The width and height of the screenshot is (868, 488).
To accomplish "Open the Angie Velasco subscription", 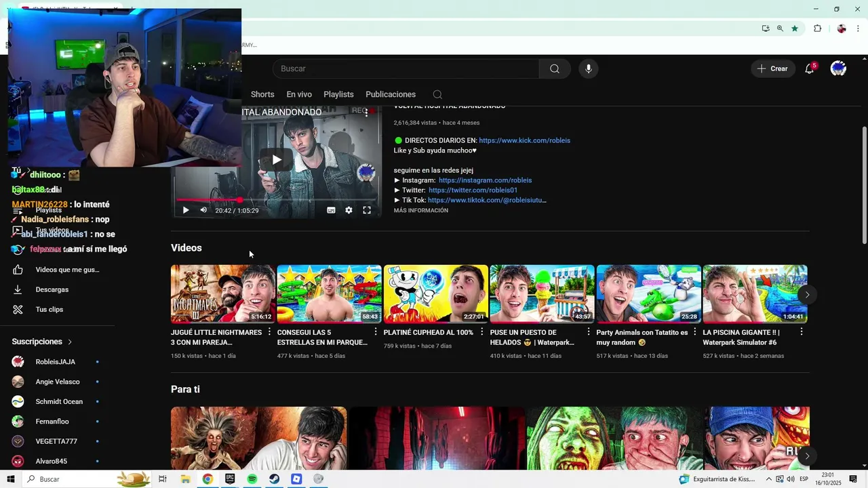I will click(57, 382).
